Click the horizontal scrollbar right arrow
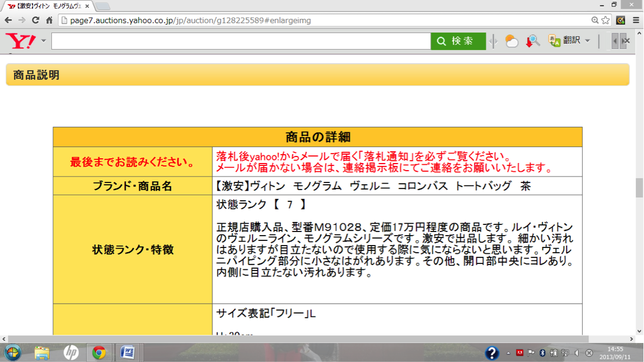Image resolution: width=644 pixels, height=362 pixels. (x=632, y=339)
